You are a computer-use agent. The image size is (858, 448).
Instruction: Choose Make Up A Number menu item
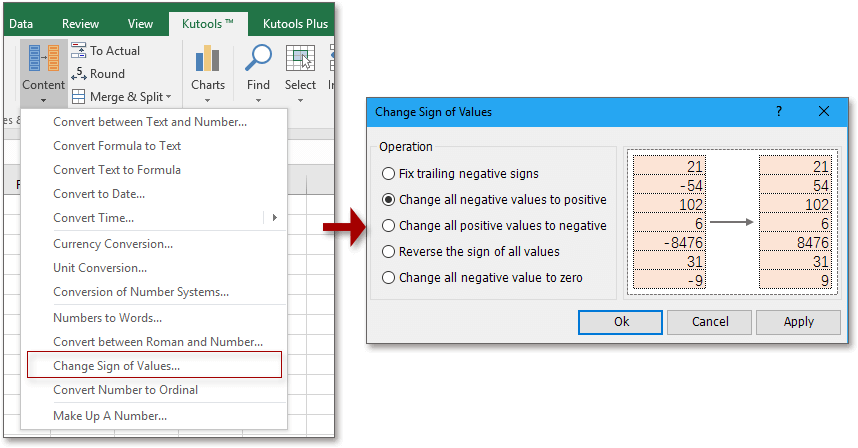tap(154, 416)
